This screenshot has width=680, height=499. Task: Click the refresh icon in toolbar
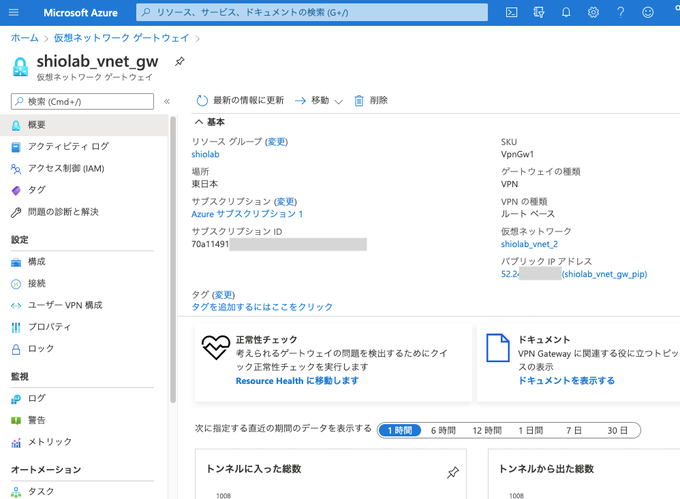click(202, 101)
